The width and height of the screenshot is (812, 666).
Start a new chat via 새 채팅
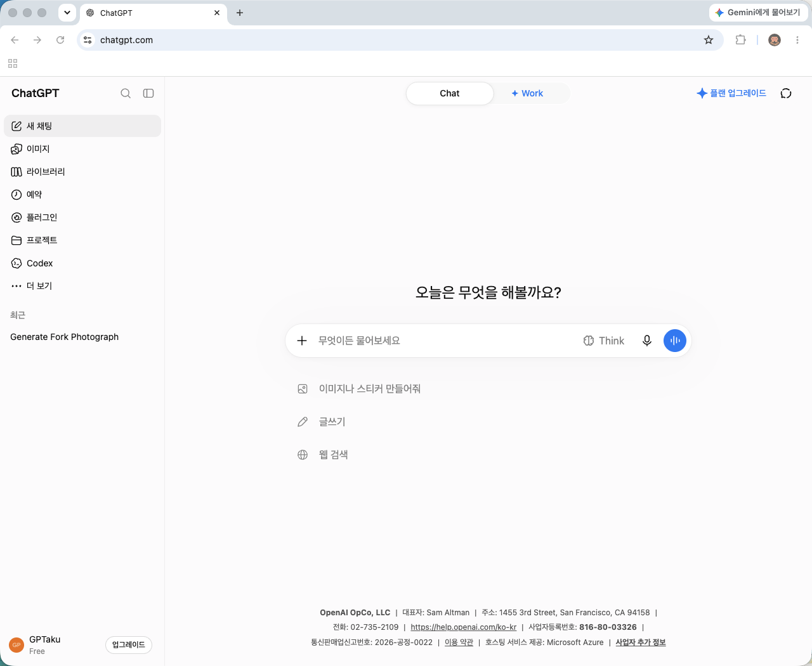82,126
